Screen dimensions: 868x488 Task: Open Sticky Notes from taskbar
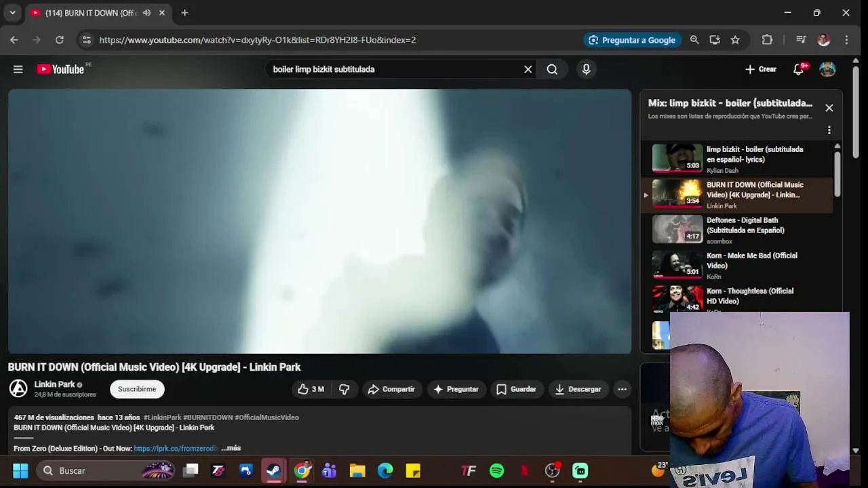[x=413, y=470]
